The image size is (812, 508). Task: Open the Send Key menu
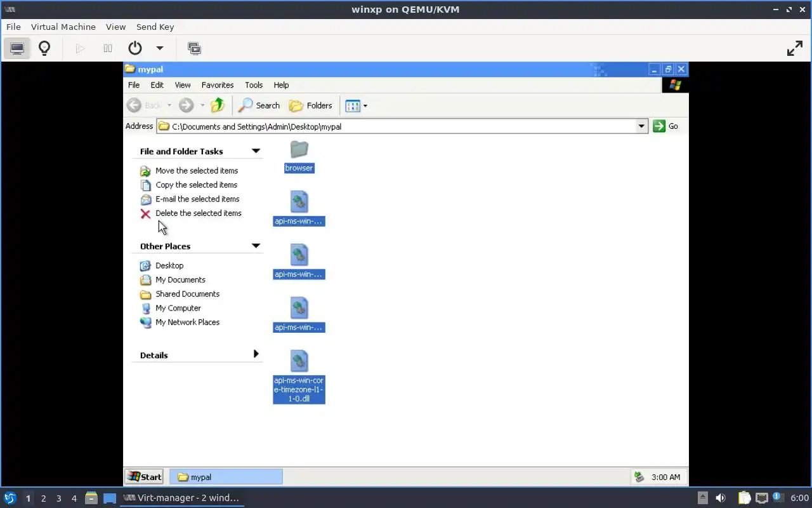pyautogui.click(x=155, y=27)
